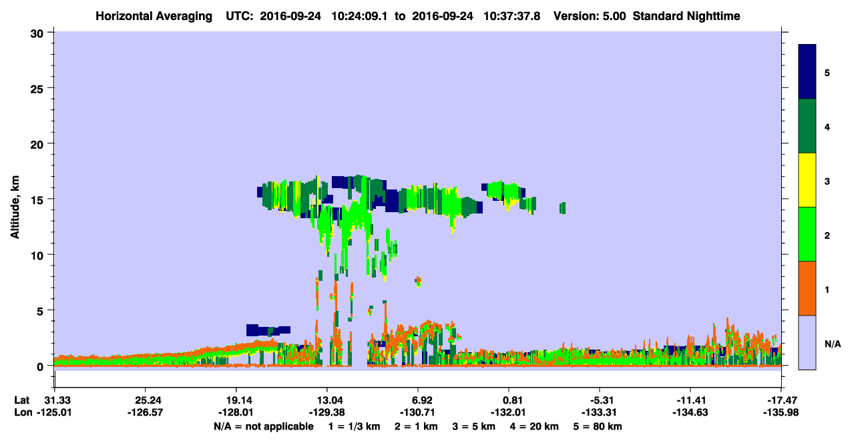
Task: Click the dark blue color bar segment labeled 5
Action: 807,72
